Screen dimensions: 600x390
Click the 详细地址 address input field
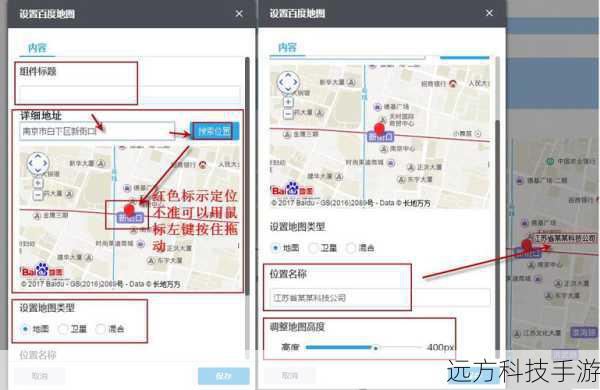coord(97,131)
